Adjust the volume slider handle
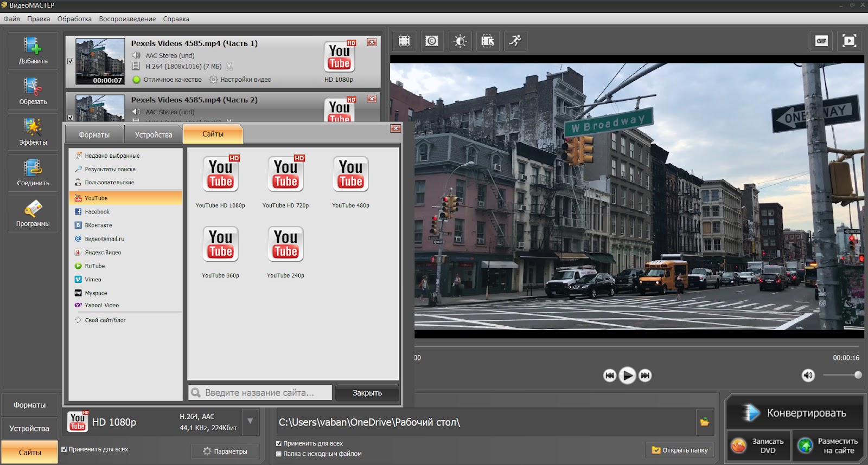 [x=858, y=375]
